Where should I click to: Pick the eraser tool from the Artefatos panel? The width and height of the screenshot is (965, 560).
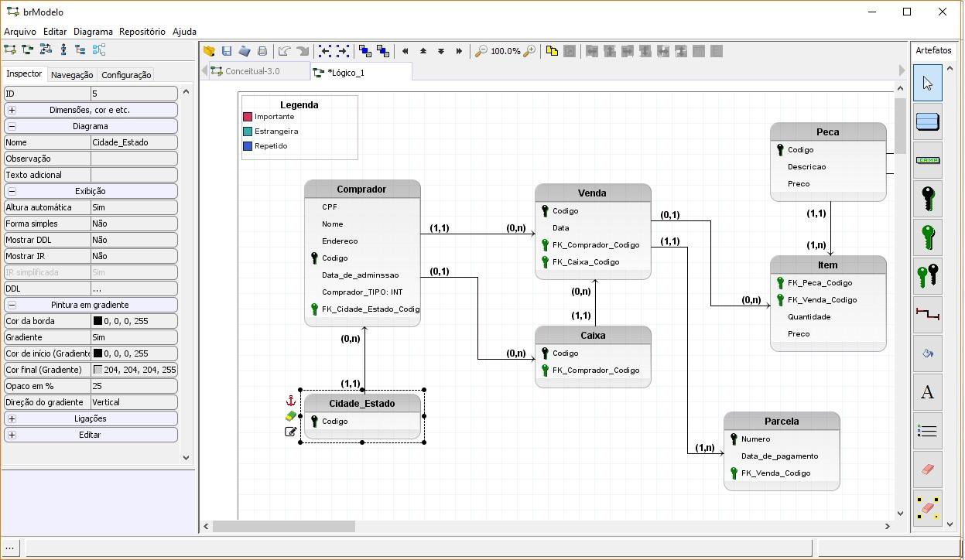tap(927, 469)
